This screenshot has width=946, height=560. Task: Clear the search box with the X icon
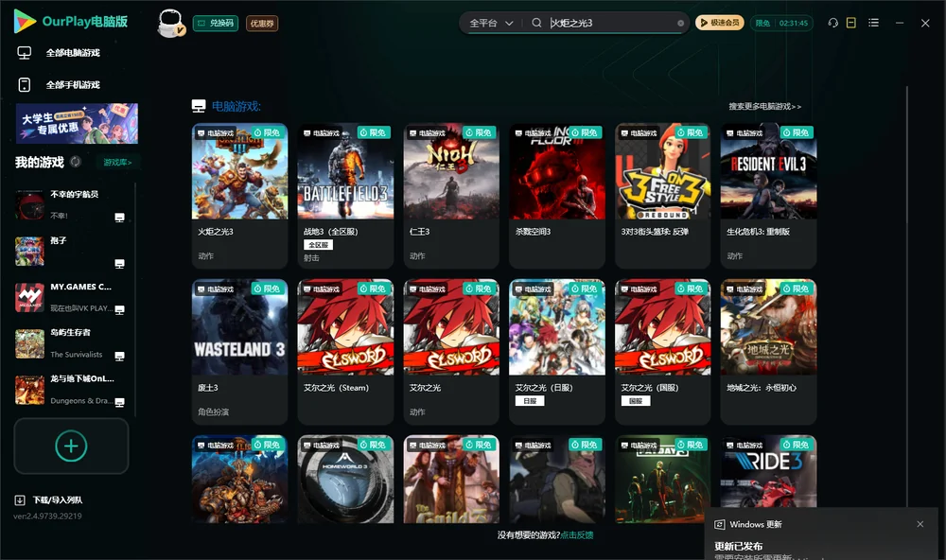(680, 24)
